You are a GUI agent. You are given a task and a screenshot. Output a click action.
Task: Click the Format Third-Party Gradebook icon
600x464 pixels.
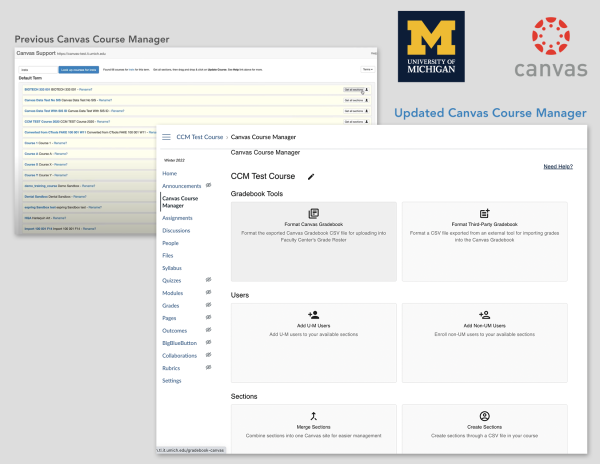point(484,213)
